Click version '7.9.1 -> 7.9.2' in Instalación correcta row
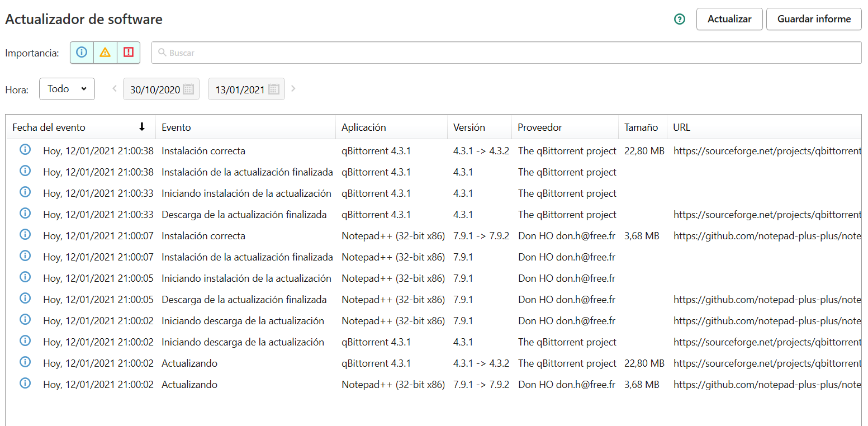This screenshot has height=426, width=868. pos(481,236)
